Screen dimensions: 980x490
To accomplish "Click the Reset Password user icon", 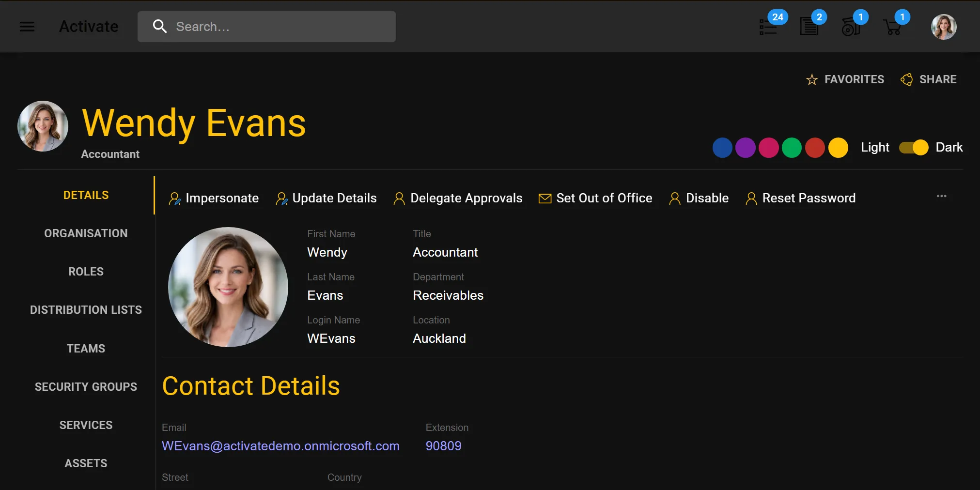I will [x=751, y=199].
